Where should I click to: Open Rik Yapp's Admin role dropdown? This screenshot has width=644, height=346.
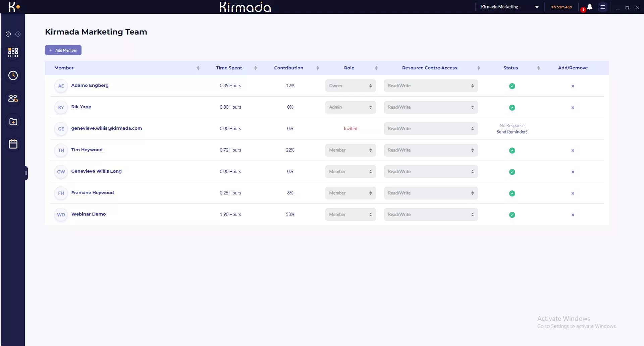pyautogui.click(x=350, y=107)
